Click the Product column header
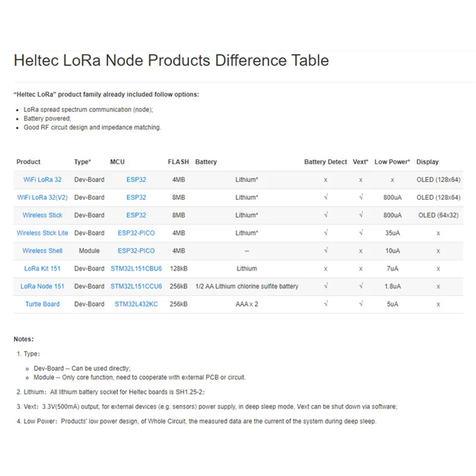The height and width of the screenshot is (476, 476). click(x=29, y=162)
